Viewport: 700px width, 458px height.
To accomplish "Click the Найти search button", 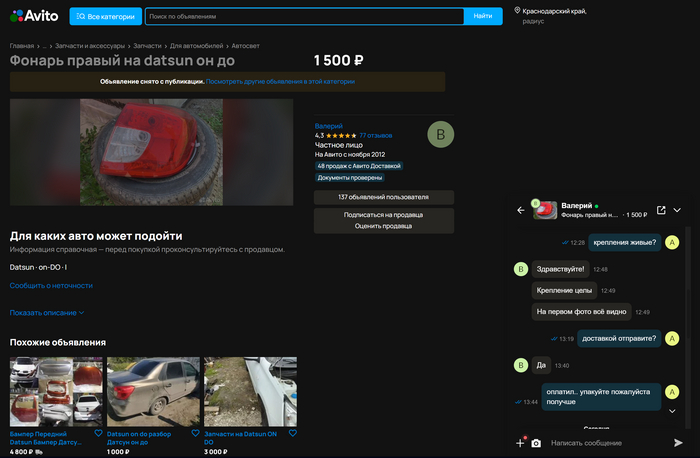I will pyautogui.click(x=483, y=16).
